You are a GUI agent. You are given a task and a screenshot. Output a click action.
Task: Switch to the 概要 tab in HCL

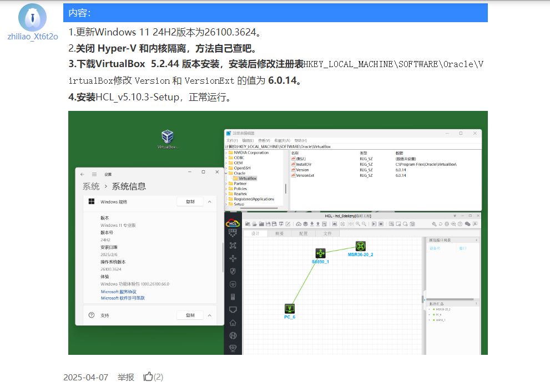(x=280, y=233)
